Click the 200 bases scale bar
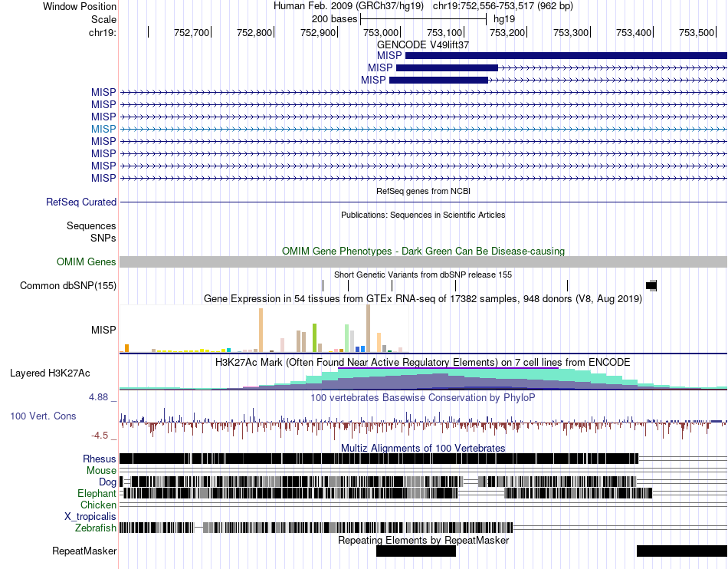Screen dimensions: 728x569 pyautogui.click(x=424, y=19)
